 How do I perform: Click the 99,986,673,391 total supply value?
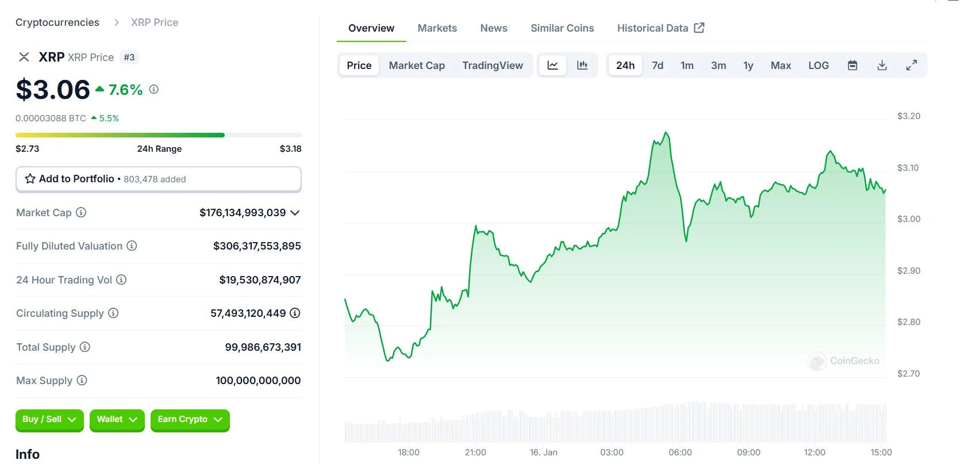[x=263, y=347]
